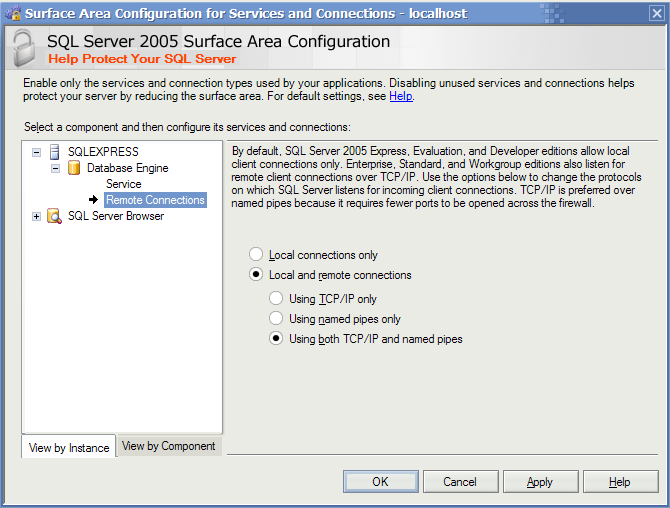Close the Surface Area Configuration window
The image size is (670, 508).
[657, 13]
